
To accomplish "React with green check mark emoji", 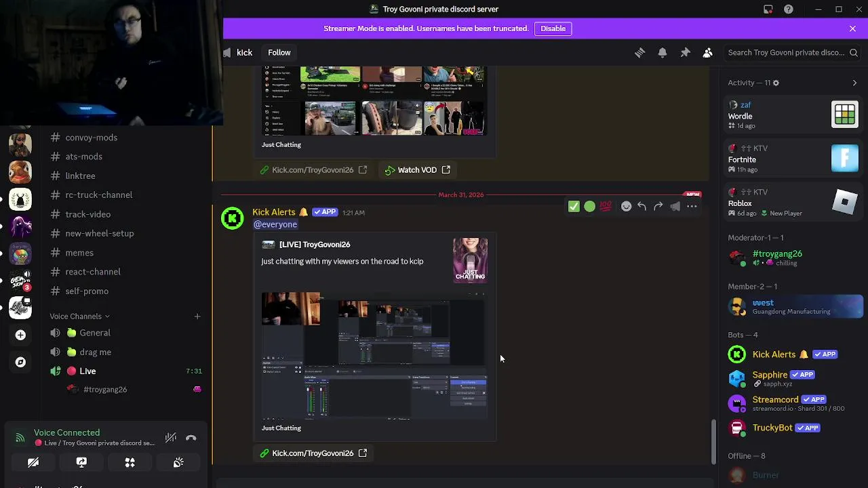I will pyautogui.click(x=574, y=207).
